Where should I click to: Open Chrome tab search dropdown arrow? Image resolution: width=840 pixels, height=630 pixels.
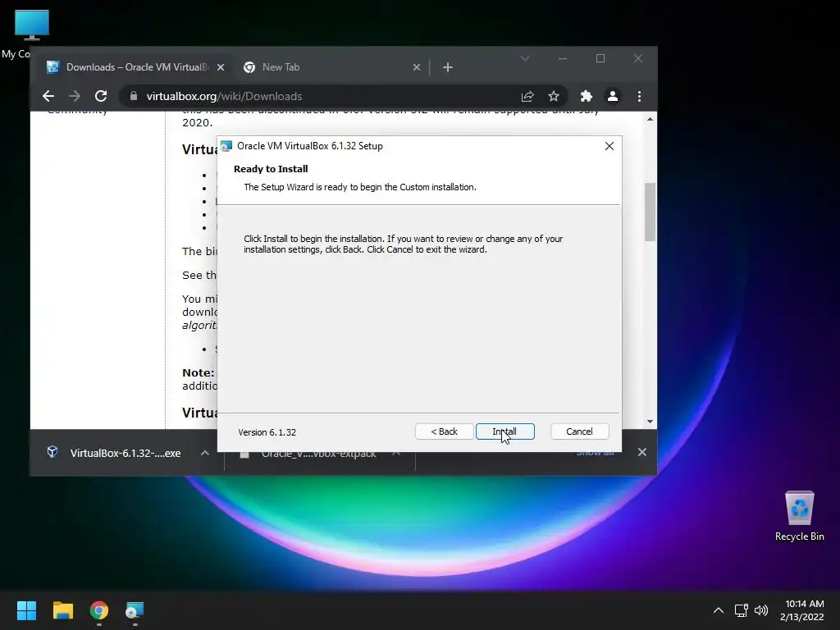click(525, 58)
